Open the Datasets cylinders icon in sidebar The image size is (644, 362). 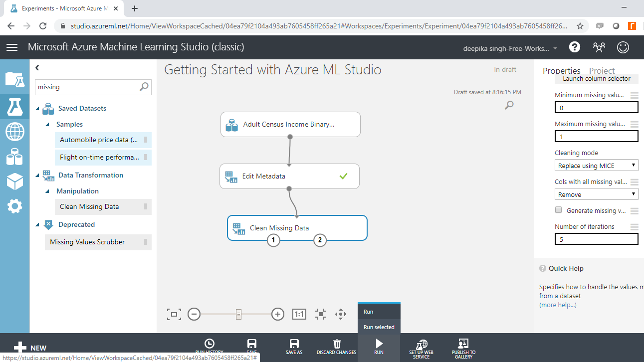tap(14, 157)
